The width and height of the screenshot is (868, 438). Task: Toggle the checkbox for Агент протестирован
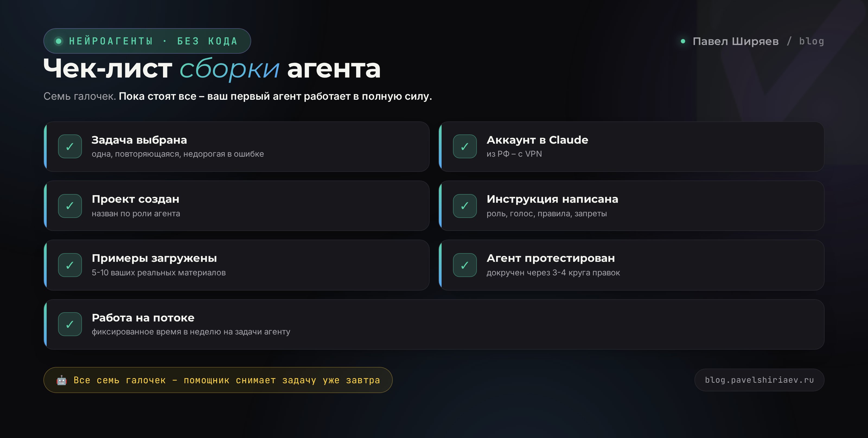tap(465, 265)
